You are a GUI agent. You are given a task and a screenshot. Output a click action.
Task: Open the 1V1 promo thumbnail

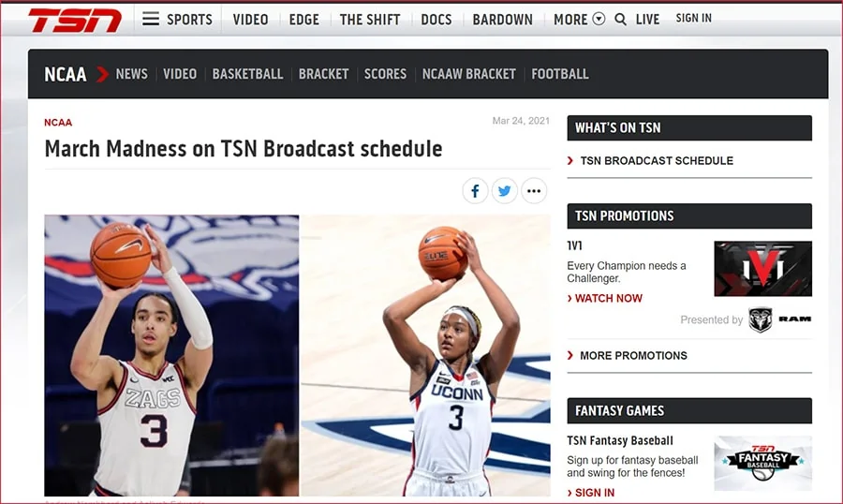pyautogui.click(x=762, y=269)
